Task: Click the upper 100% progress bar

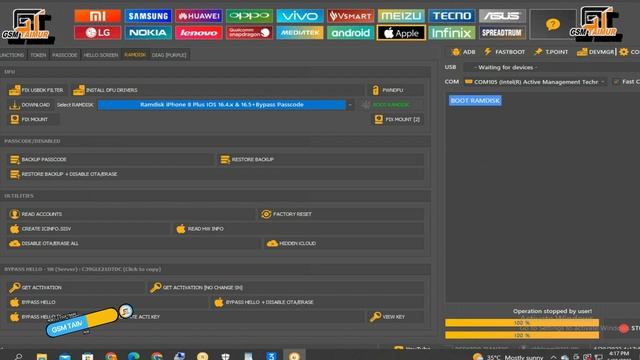Action: (522, 323)
